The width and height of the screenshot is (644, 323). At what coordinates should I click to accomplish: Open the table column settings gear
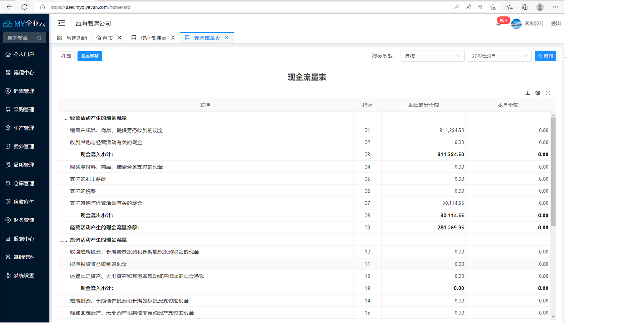tap(538, 93)
